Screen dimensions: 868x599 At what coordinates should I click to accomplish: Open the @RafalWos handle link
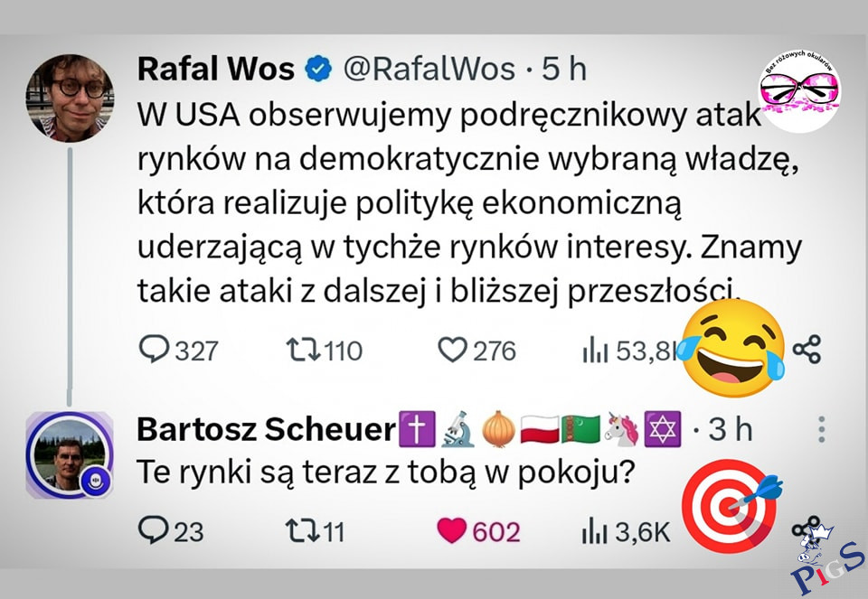(429, 70)
